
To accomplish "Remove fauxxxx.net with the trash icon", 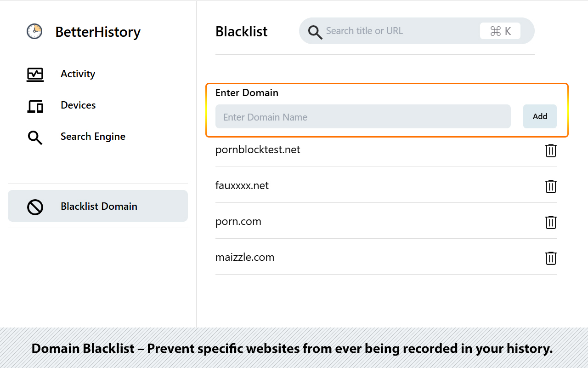I will (x=550, y=186).
